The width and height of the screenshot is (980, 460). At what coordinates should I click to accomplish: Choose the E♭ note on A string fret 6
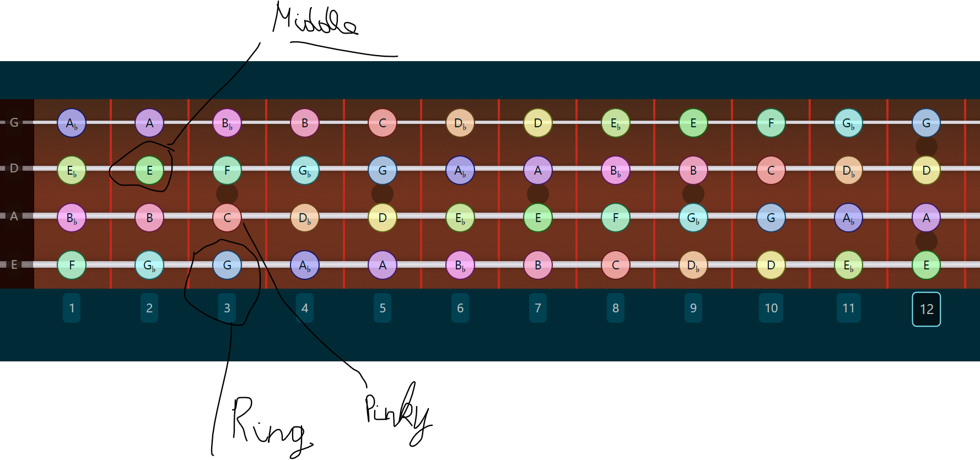[x=460, y=218]
